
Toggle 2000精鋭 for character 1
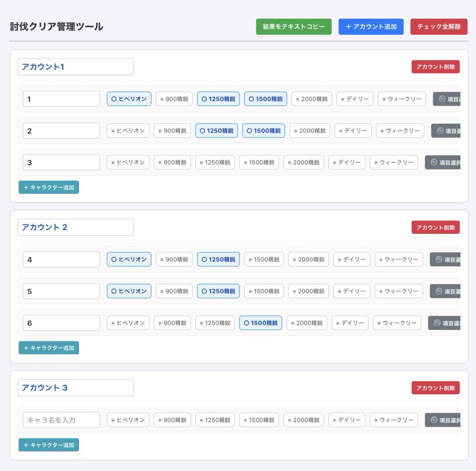point(312,99)
